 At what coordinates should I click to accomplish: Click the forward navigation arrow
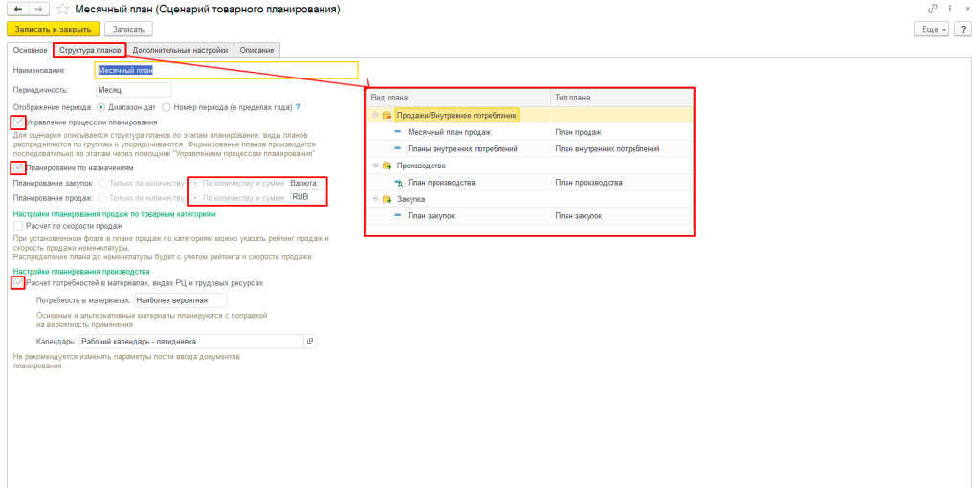pos(38,9)
